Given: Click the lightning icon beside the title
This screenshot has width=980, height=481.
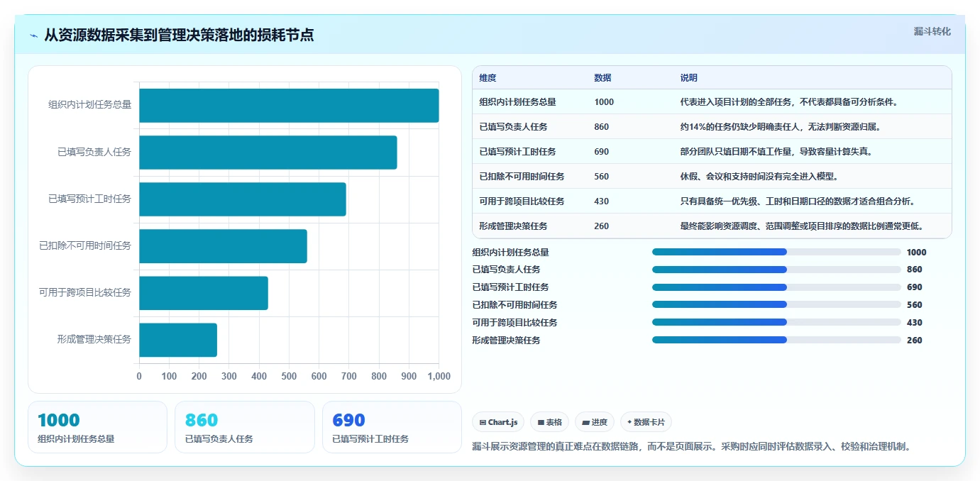Looking at the screenshot, I should tap(34, 35).
